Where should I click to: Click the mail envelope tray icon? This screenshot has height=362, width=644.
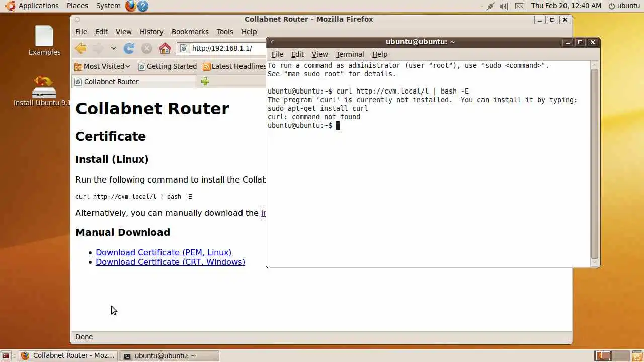[x=520, y=6]
